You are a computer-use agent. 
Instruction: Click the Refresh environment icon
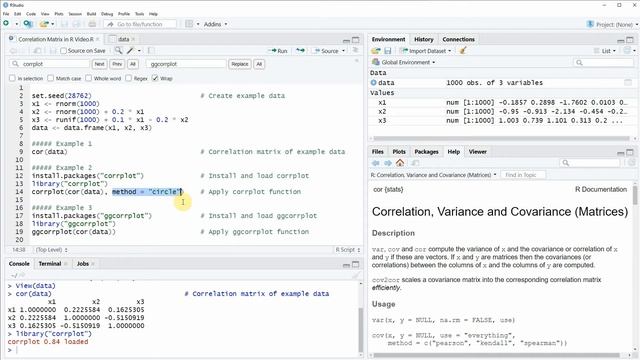click(x=627, y=50)
